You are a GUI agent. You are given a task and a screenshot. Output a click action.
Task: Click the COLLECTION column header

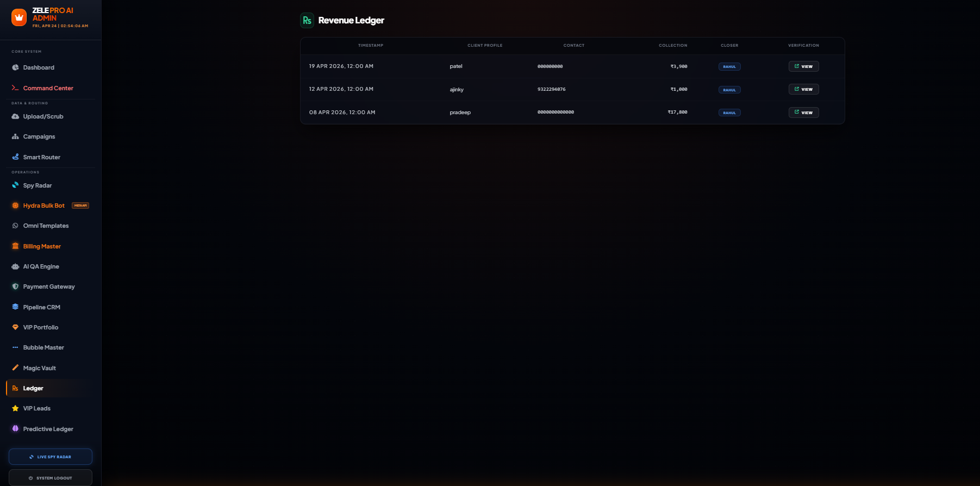coord(673,46)
